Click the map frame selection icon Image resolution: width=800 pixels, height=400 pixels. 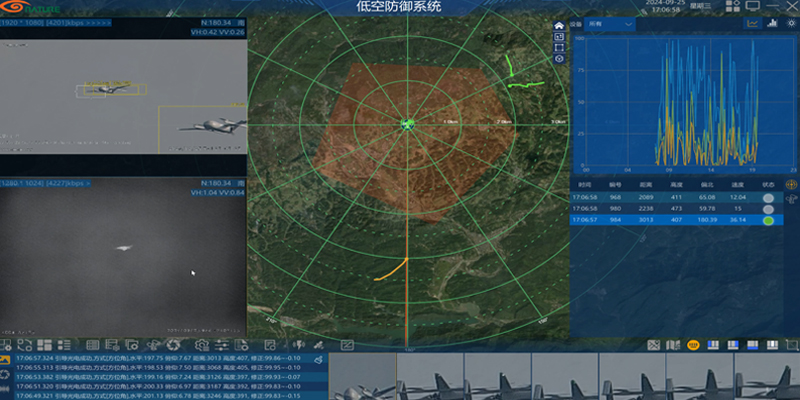tap(559, 47)
